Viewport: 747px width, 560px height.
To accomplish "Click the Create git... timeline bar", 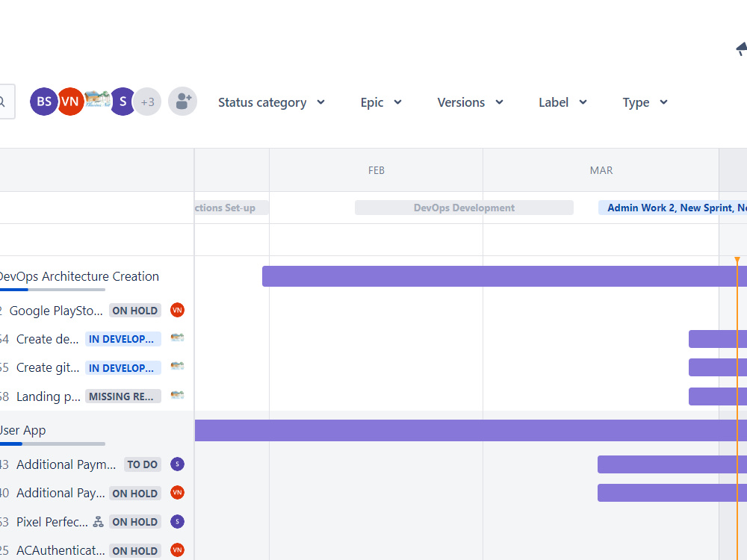I will point(717,367).
